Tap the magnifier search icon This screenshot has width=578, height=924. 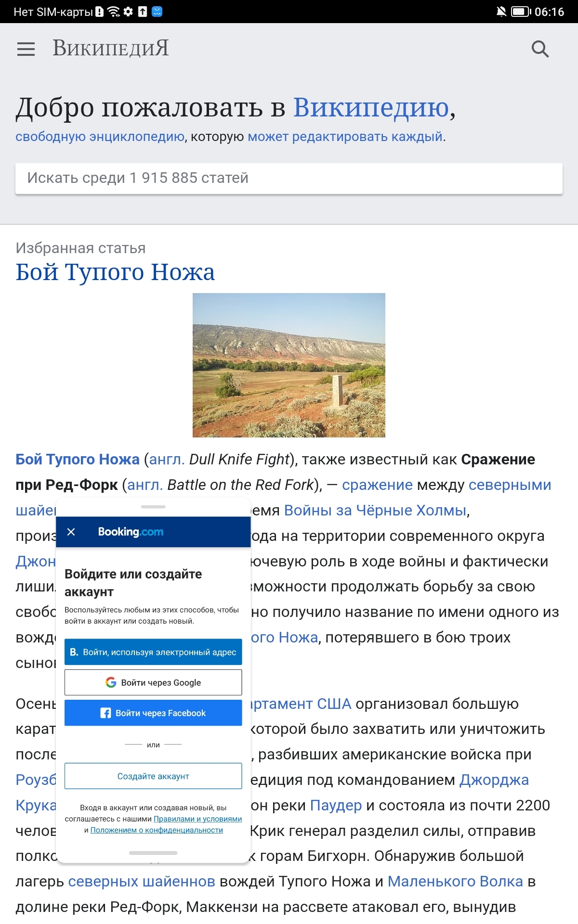click(x=540, y=49)
